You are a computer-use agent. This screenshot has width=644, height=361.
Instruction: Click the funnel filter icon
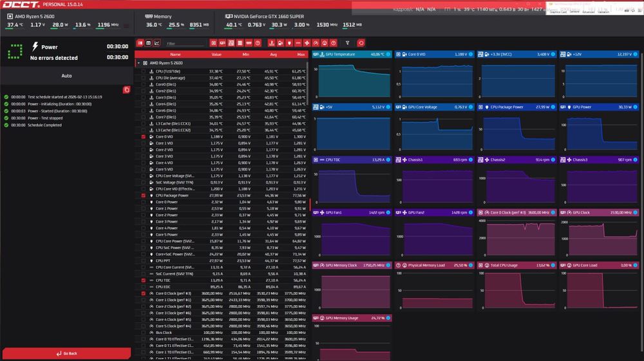(x=348, y=43)
